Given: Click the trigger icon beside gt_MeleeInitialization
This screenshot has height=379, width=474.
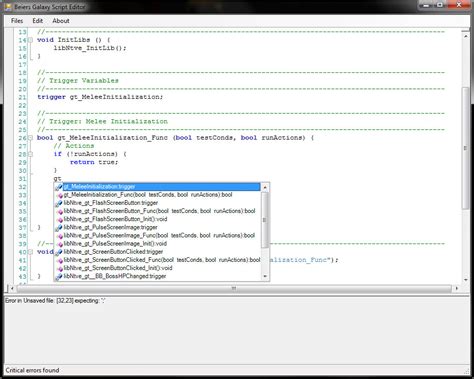Looking at the screenshot, I should pos(59,187).
